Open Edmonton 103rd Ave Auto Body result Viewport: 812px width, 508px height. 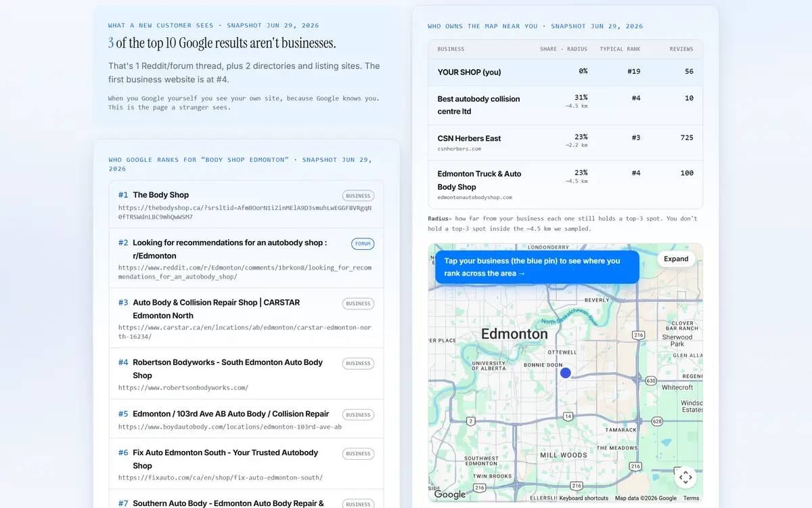pos(231,414)
